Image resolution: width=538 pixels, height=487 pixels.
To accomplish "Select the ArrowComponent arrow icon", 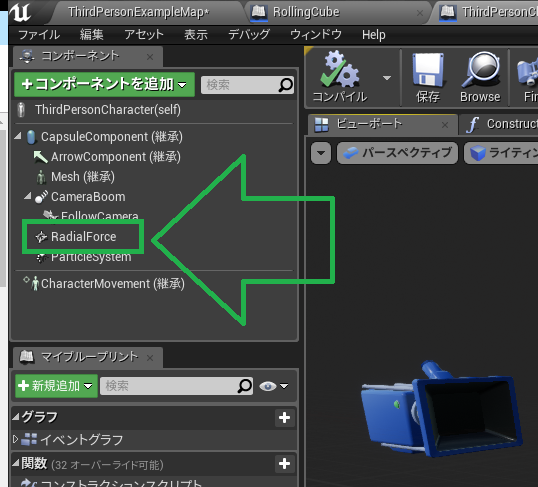I will pos(40,157).
